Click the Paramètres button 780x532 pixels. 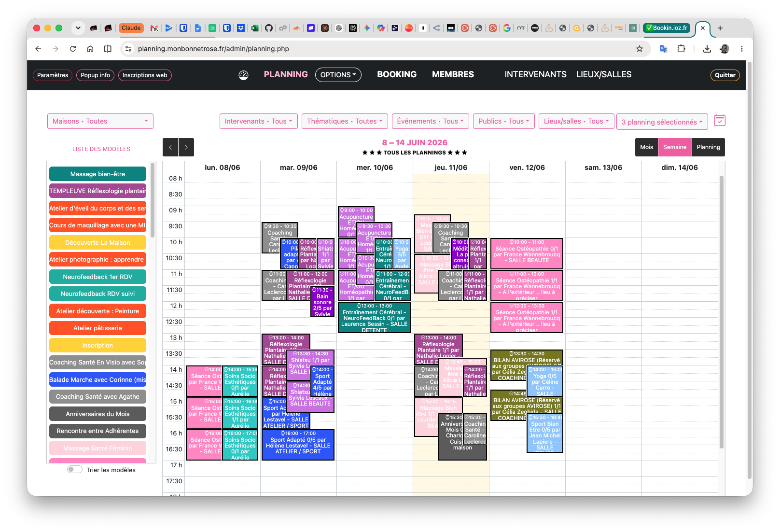pyautogui.click(x=53, y=75)
